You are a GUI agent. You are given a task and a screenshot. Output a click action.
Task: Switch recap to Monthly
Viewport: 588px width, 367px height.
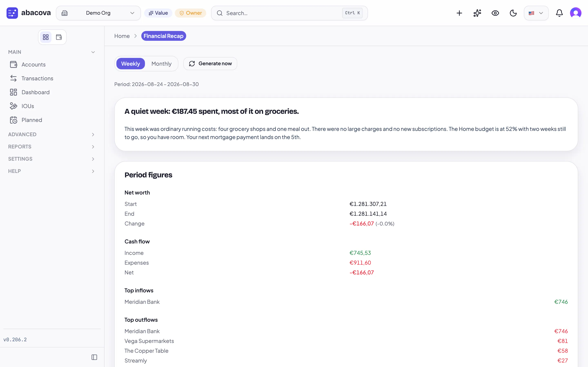pos(161,64)
